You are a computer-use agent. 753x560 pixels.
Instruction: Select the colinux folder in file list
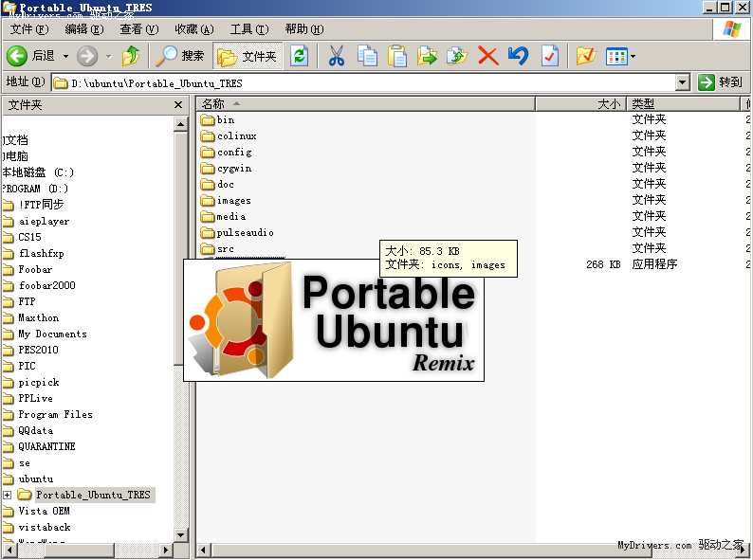click(236, 135)
